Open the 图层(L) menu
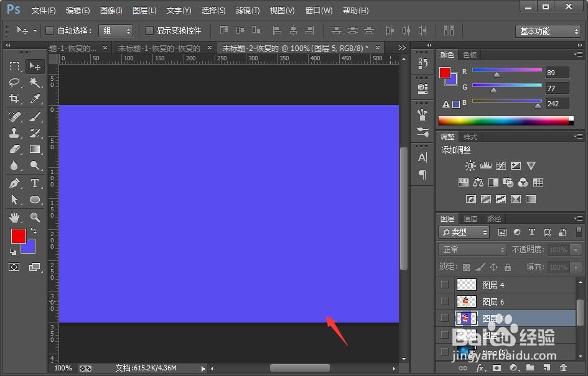This screenshot has height=376, width=588. [144, 11]
